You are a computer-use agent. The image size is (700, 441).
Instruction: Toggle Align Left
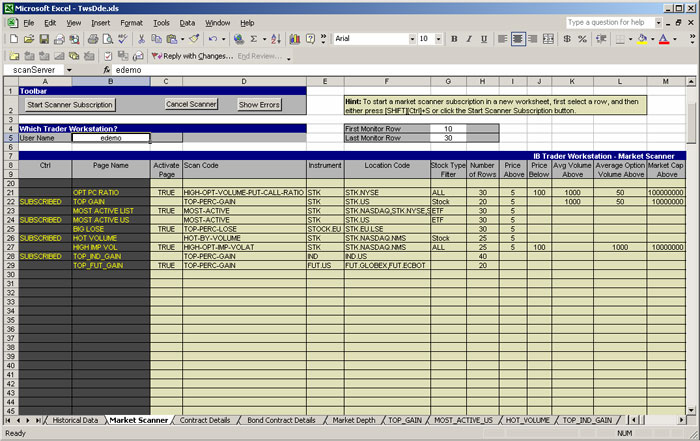503,39
